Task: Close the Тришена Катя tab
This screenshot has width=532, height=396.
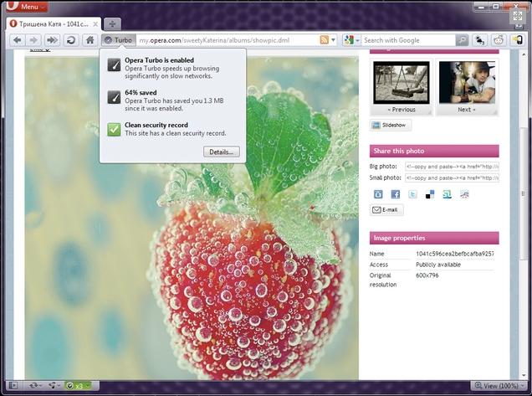Action: [x=95, y=24]
